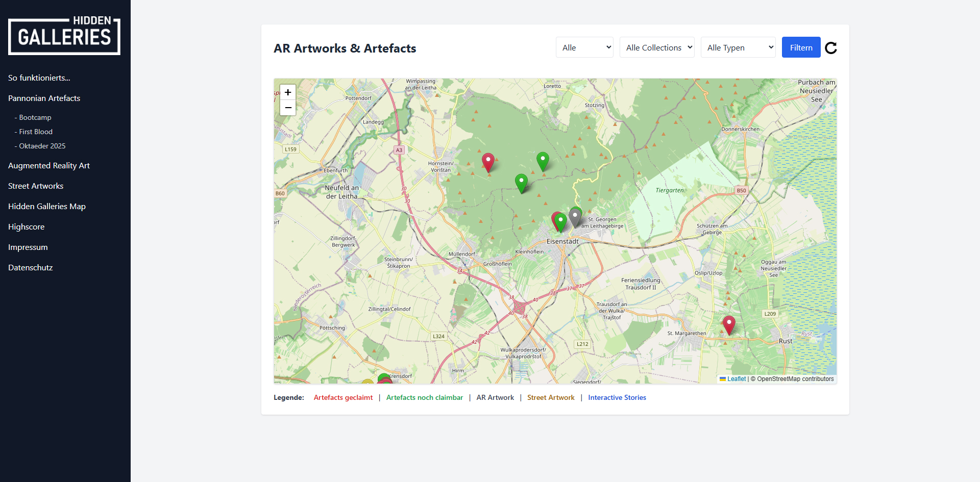Select the gray AR Artwork marker near St. Georgen
This screenshot has width=980, height=482.
pyautogui.click(x=575, y=217)
